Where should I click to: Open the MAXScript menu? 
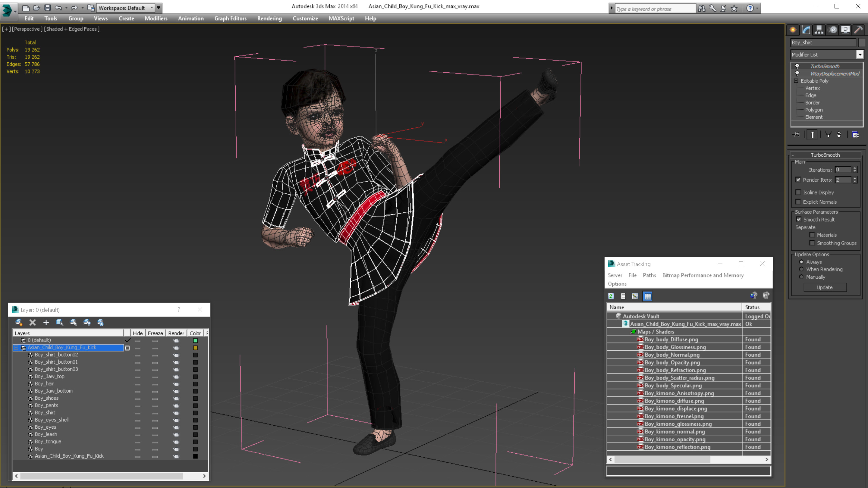341,18
